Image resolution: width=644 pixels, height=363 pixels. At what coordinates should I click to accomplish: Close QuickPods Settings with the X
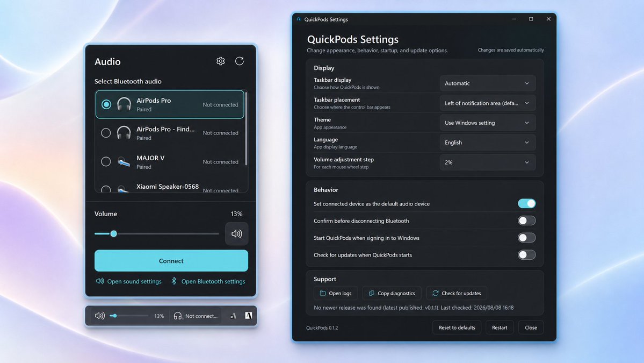click(x=548, y=19)
